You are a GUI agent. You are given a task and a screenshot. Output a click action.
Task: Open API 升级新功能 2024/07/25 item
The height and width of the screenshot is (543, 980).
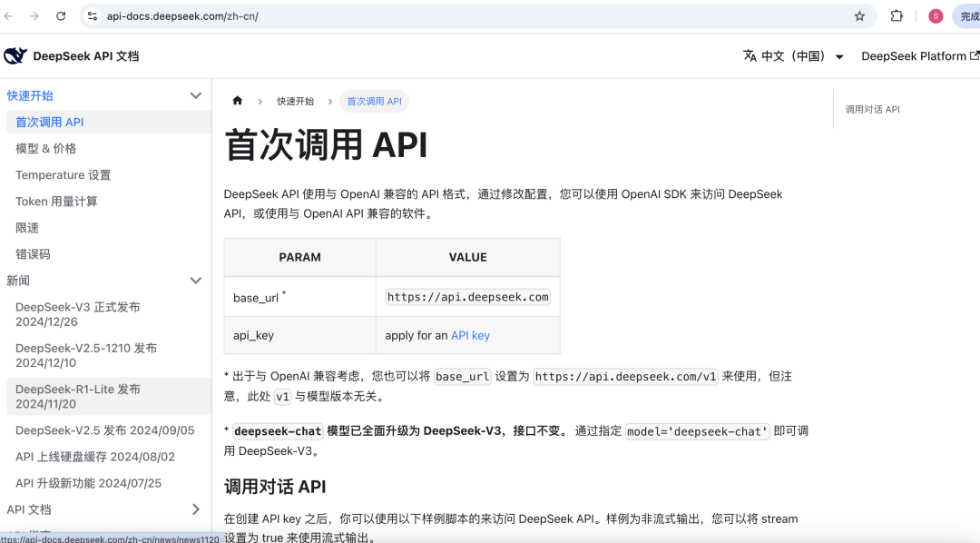click(x=109, y=483)
